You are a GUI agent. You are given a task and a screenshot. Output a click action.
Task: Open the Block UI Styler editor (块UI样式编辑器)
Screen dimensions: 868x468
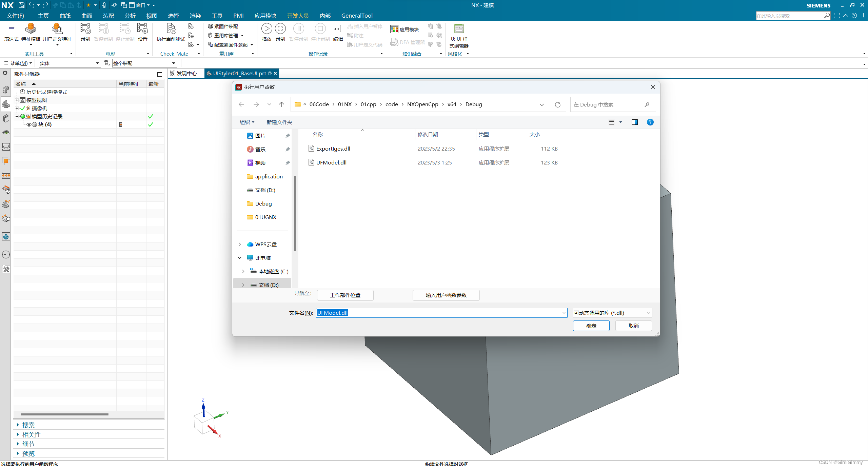pyautogui.click(x=459, y=36)
